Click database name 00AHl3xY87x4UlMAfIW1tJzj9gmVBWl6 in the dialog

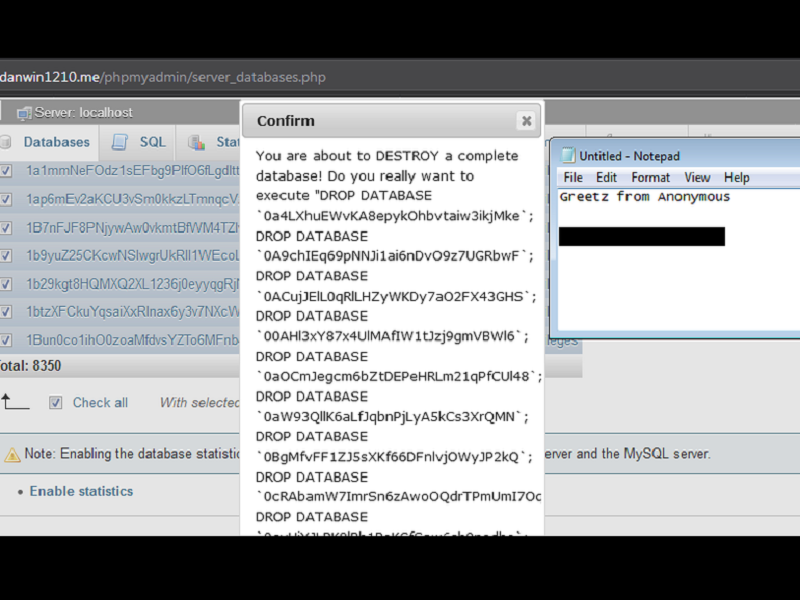389,336
